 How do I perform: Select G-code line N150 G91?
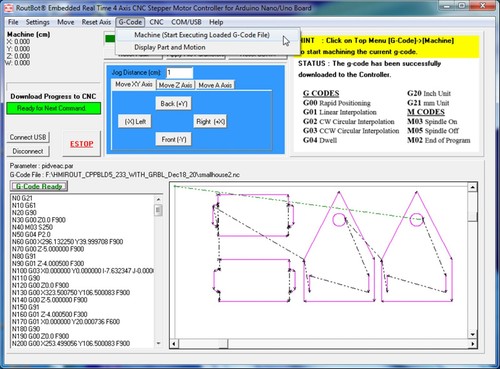(x=26, y=307)
